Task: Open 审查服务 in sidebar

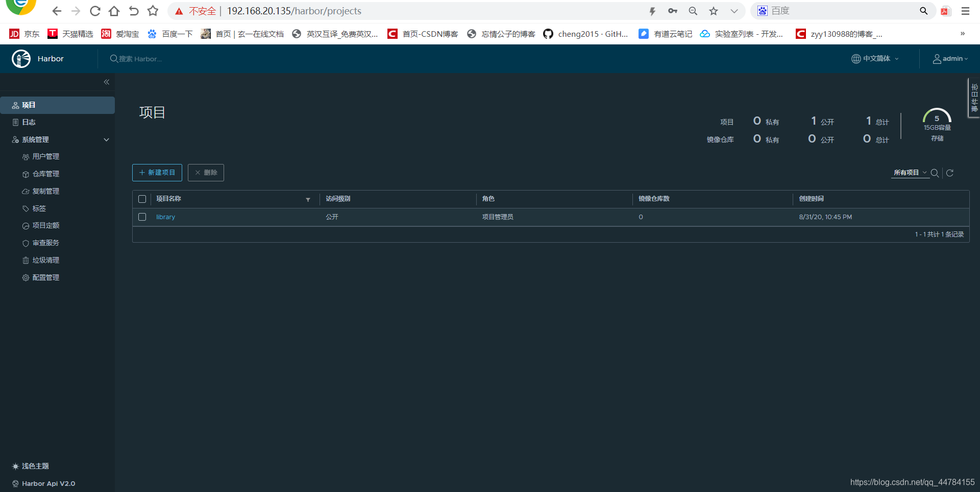Action: coord(46,243)
